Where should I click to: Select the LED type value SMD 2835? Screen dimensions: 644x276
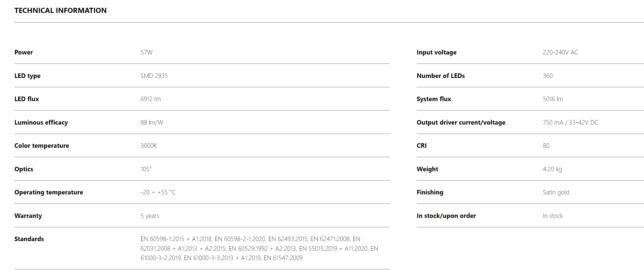pos(154,76)
